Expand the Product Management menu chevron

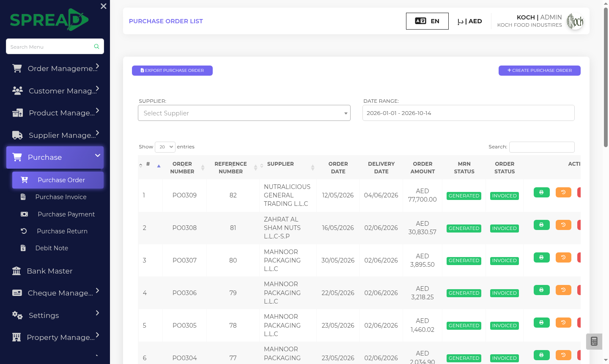click(97, 111)
